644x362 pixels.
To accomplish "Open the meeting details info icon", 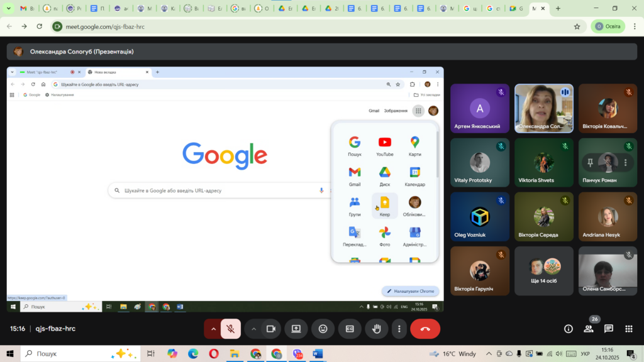I will [x=569, y=329].
